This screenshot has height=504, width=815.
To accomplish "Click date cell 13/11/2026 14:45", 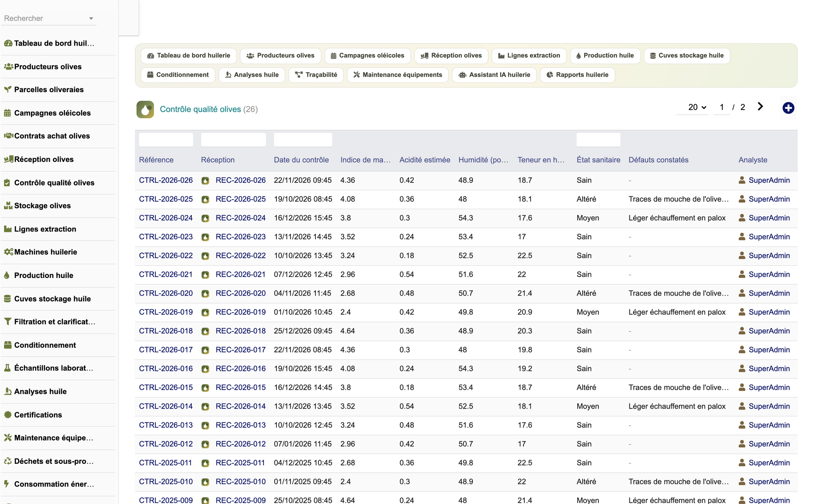I will (303, 237).
